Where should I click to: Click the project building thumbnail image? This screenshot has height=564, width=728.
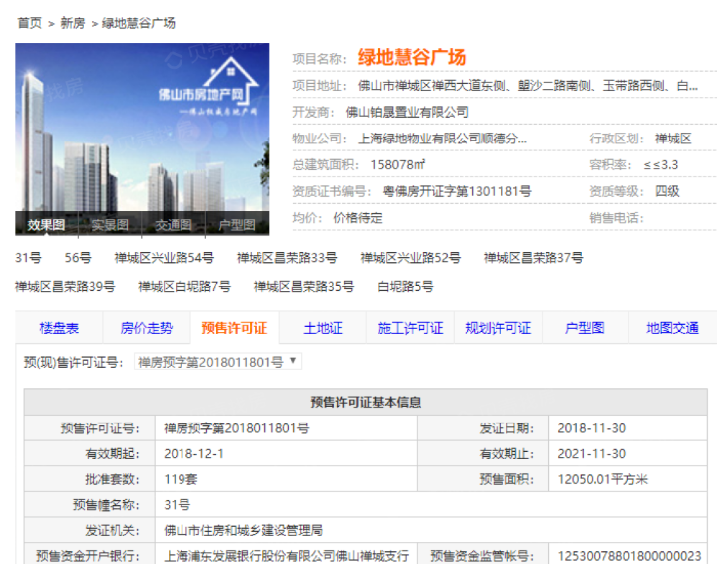click(142, 128)
